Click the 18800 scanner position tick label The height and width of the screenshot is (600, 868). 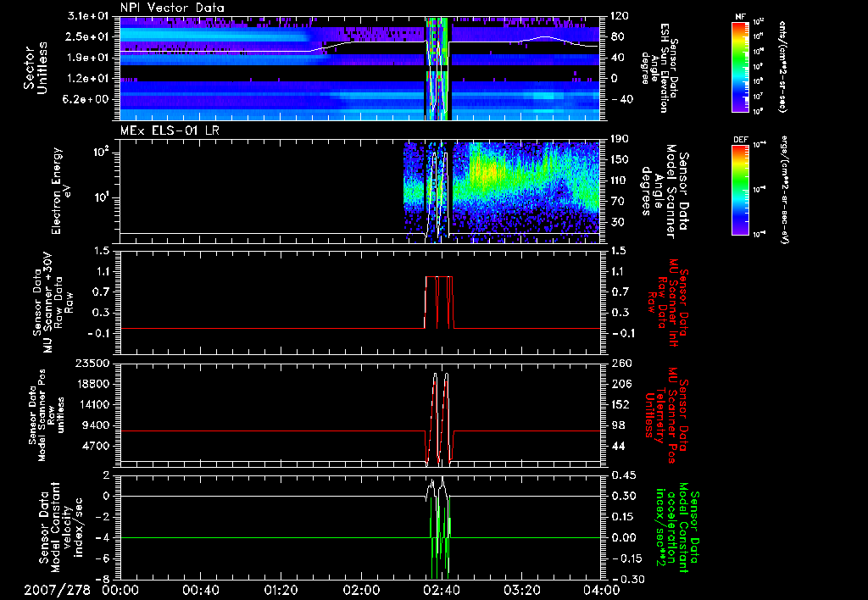(x=93, y=384)
